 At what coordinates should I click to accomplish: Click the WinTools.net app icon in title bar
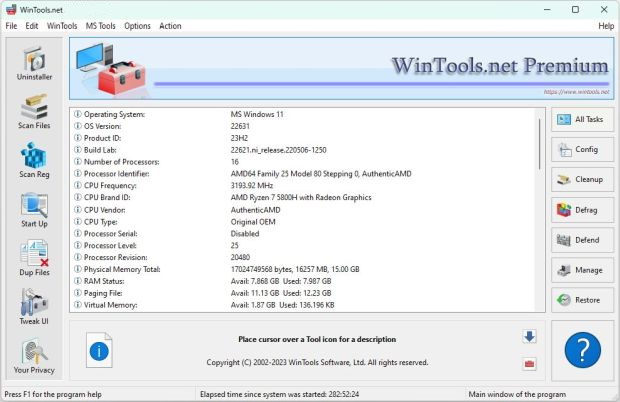click(x=11, y=9)
